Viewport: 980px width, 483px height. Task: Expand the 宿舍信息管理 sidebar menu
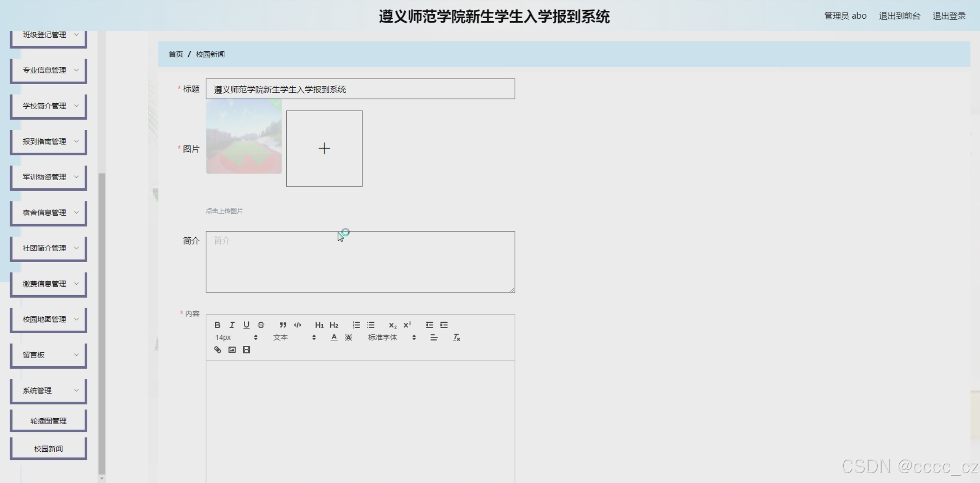49,213
